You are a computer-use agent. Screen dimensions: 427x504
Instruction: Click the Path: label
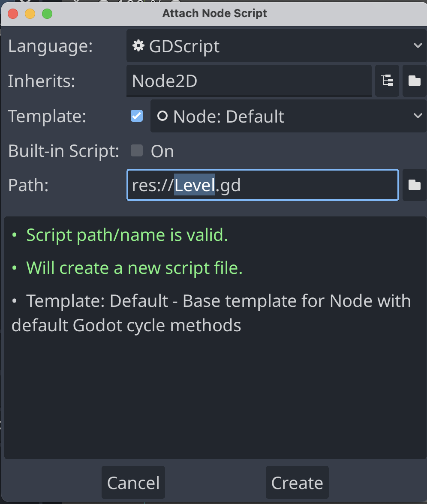28,186
